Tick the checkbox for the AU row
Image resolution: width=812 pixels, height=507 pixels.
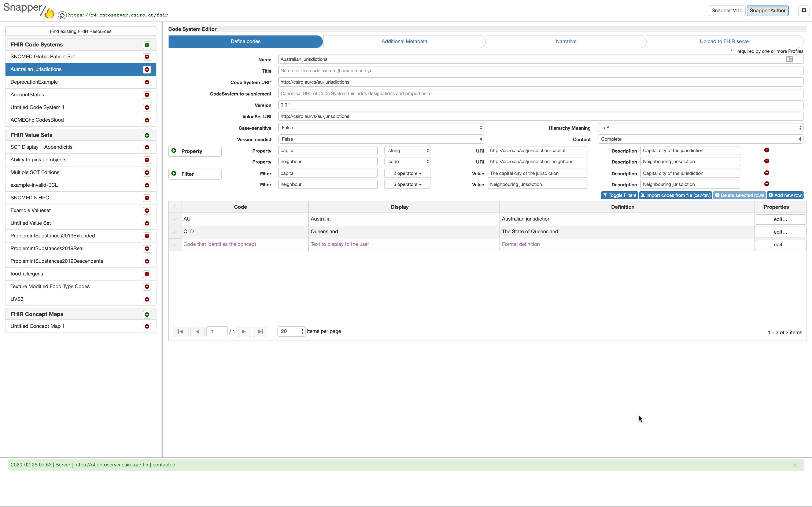pos(174,219)
